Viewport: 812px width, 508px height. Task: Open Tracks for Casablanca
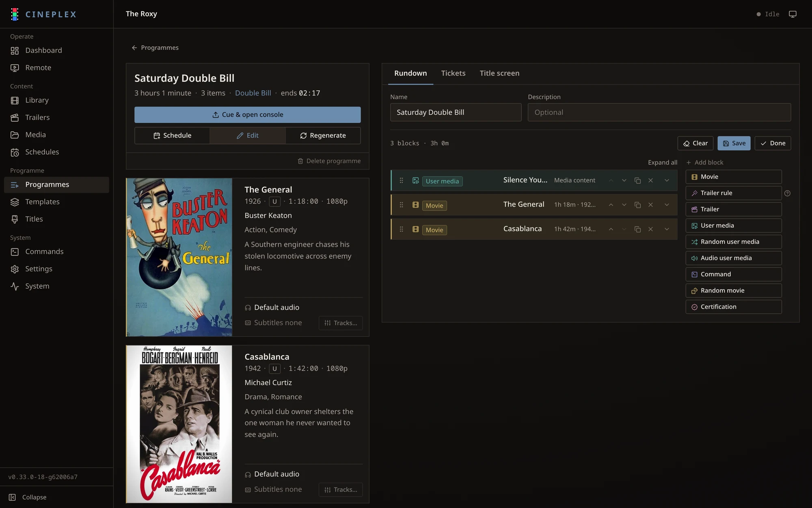click(x=341, y=490)
